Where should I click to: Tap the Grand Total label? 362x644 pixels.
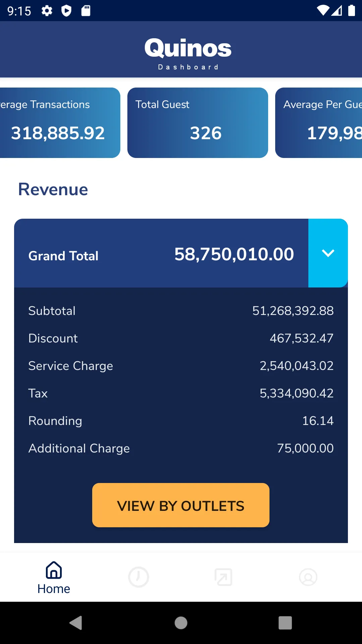click(x=63, y=256)
